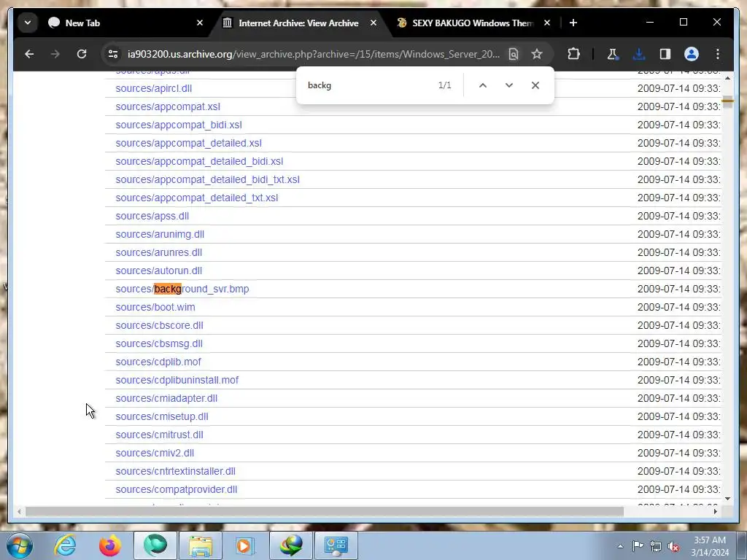Close the find bar
The width and height of the screenshot is (747, 560).
[x=535, y=85]
